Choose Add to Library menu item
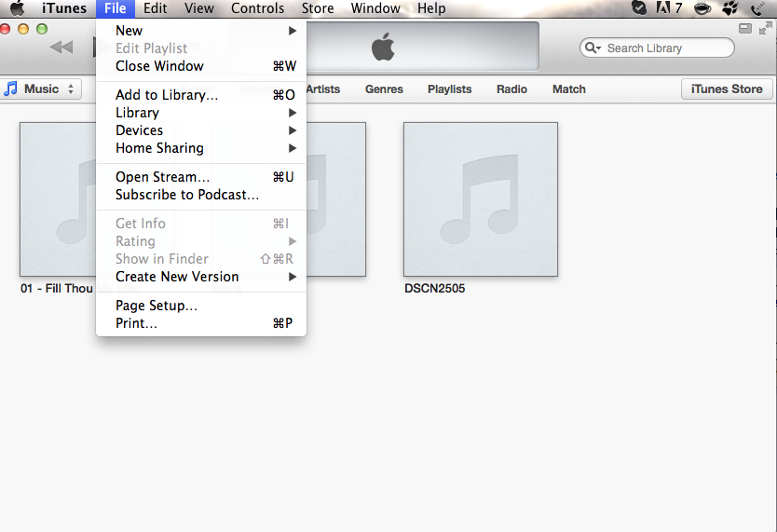Viewport: 777px width, 532px height. tap(201, 95)
